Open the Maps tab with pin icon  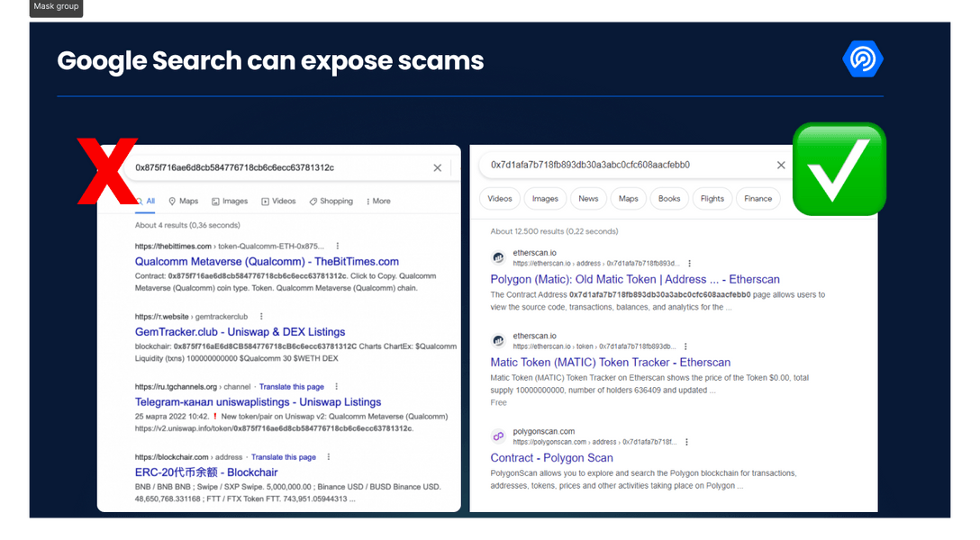pyautogui.click(x=183, y=201)
